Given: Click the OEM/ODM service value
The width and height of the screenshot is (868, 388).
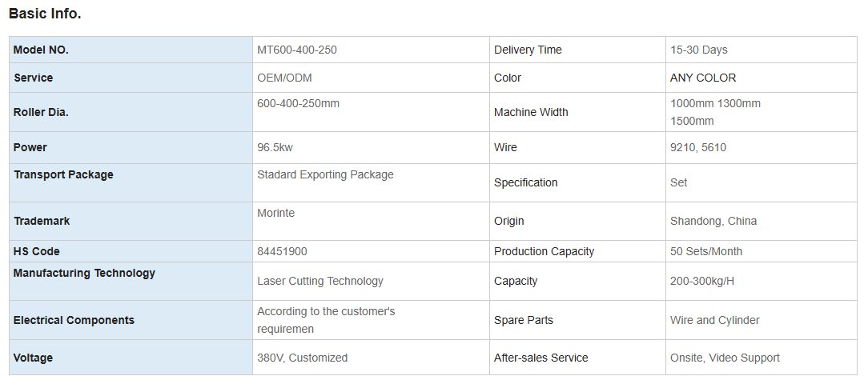Looking at the screenshot, I should pyautogui.click(x=286, y=78).
